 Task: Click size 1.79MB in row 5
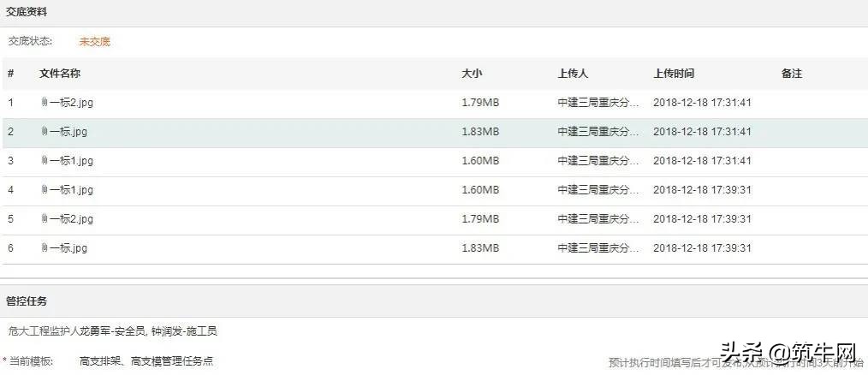point(480,219)
